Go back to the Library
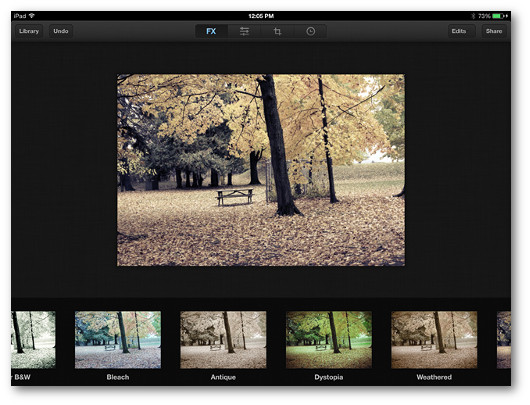This screenshot has height=405, width=530. [29, 31]
